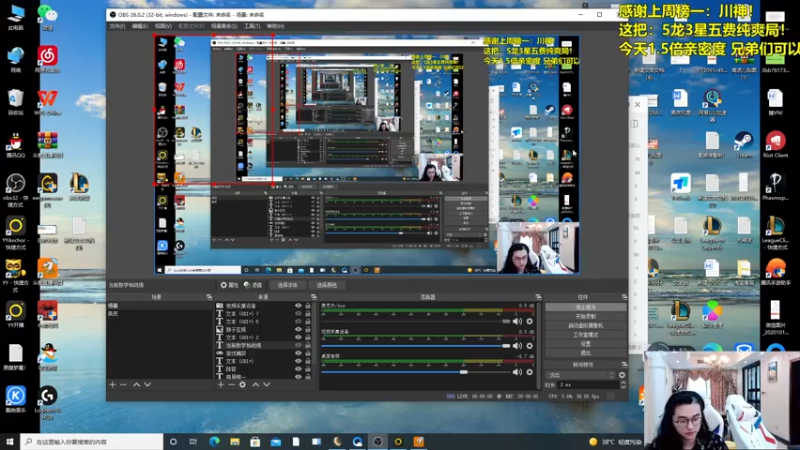Click the 选择字体 (select font) button
800x450 pixels.
287,285
